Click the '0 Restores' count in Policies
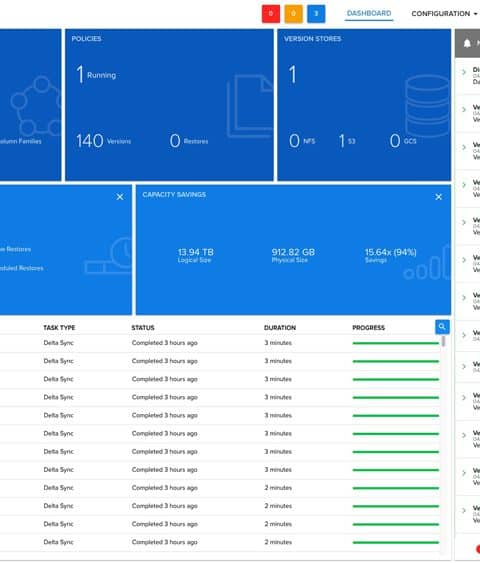This screenshot has height=563, width=480. pyautogui.click(x=189, y=141)
